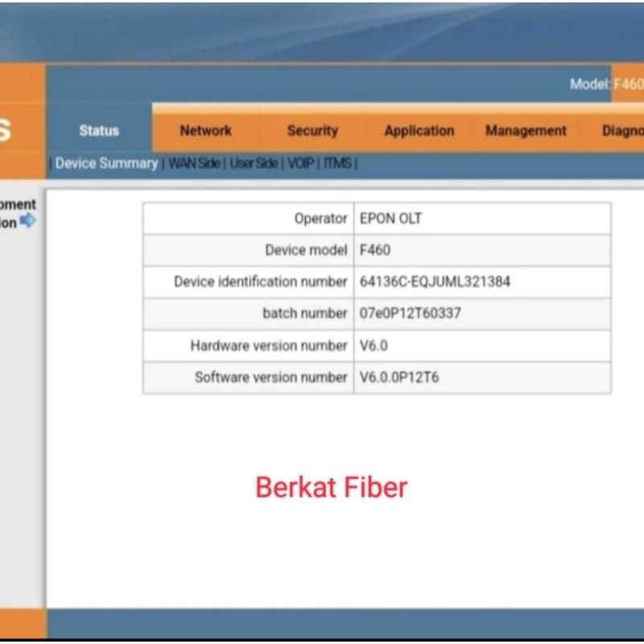
Task: Click the batch number value 07e0P12T60337
Action: 411,314
